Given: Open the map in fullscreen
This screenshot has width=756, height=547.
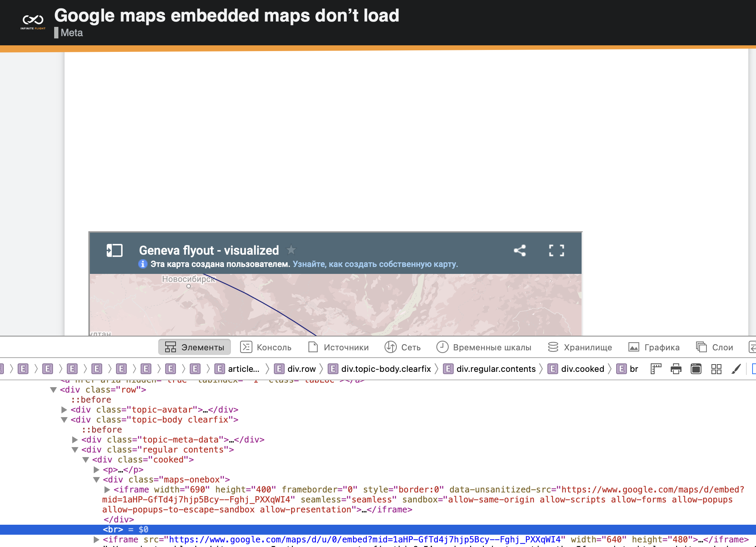Looking at the screenshot, I should pyautogui.click(x=556, y=250).
